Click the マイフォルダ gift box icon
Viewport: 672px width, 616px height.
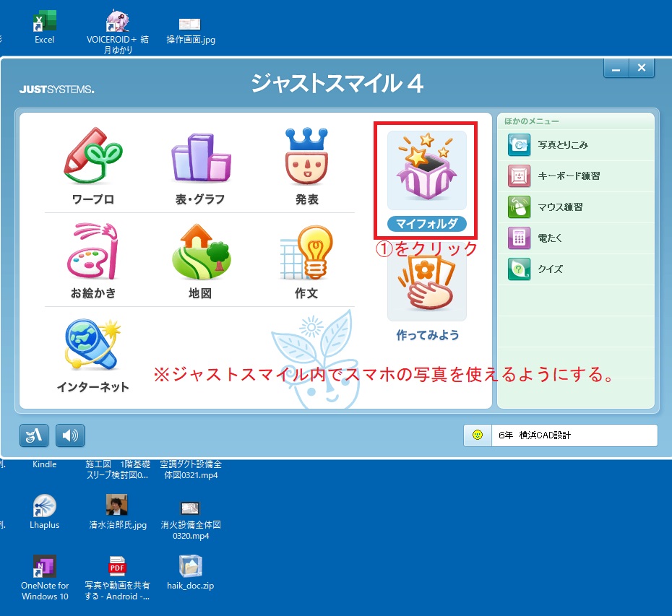[x=427, y=170]
